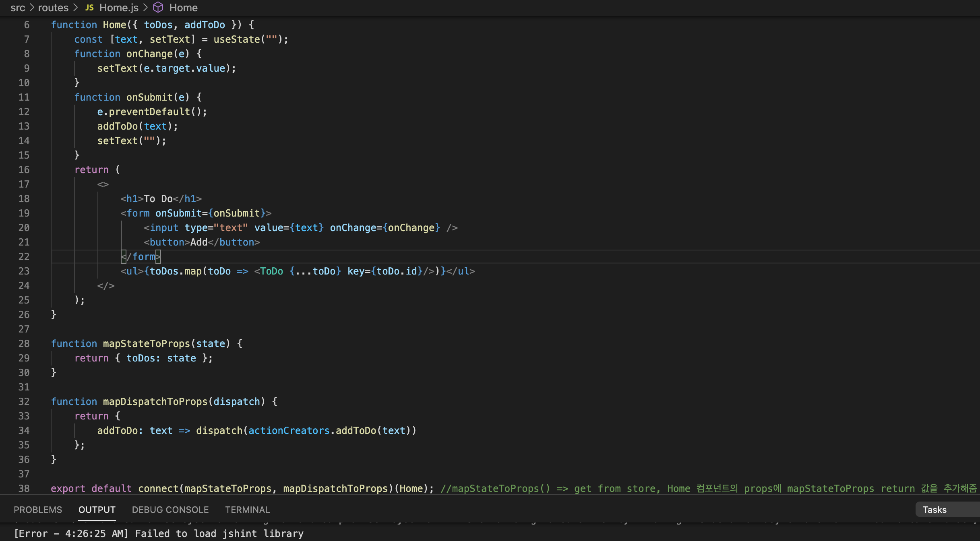Screen dimensions: 980x541
Task: Open the src breadcrumb folder
Action: coord(18,8)
